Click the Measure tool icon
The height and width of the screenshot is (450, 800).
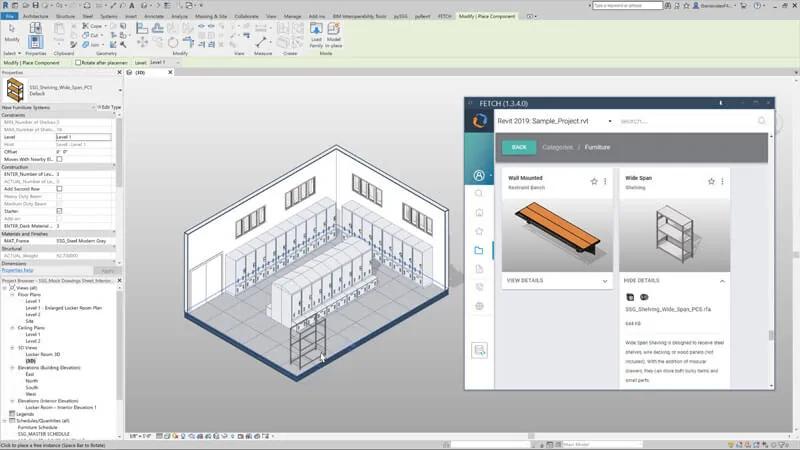[262, 41]
